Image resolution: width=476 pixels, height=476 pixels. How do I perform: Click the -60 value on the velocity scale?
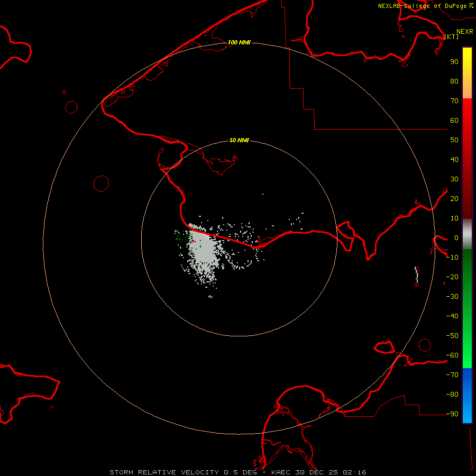(452, 355)
